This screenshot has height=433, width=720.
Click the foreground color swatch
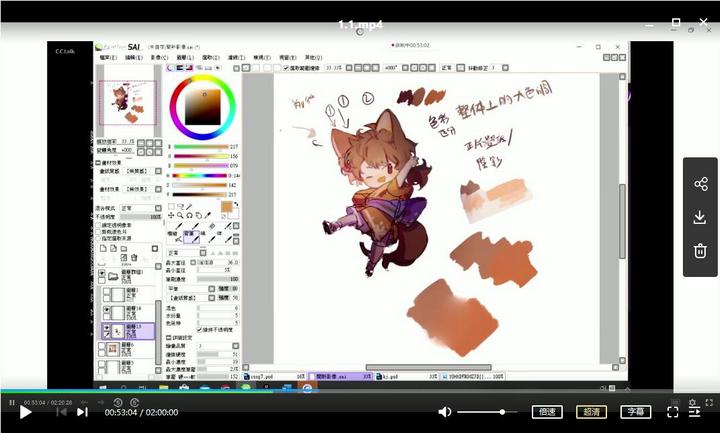(x=226, y=207)
